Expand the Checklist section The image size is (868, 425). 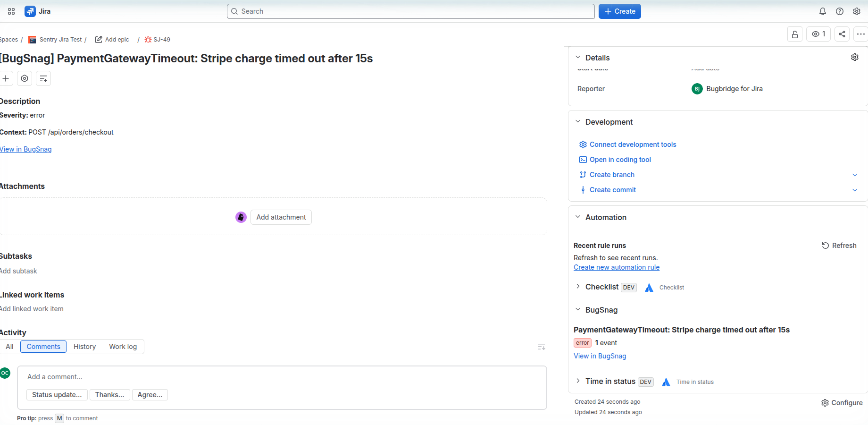pyautogui.click(x=578, y=286)
